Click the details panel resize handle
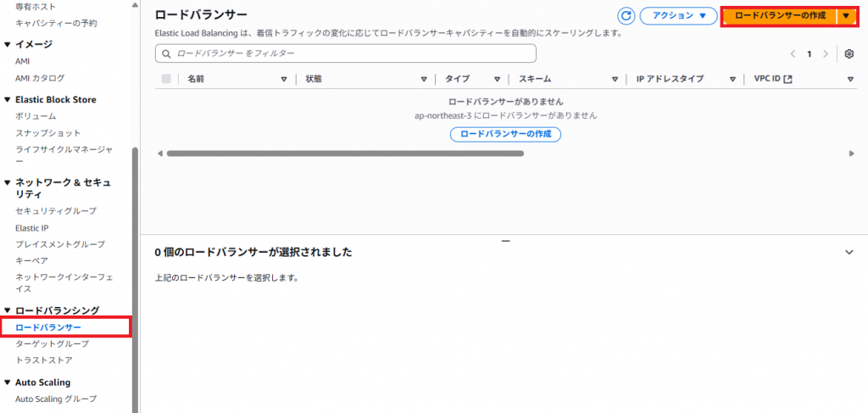 (x=505, y=241)
